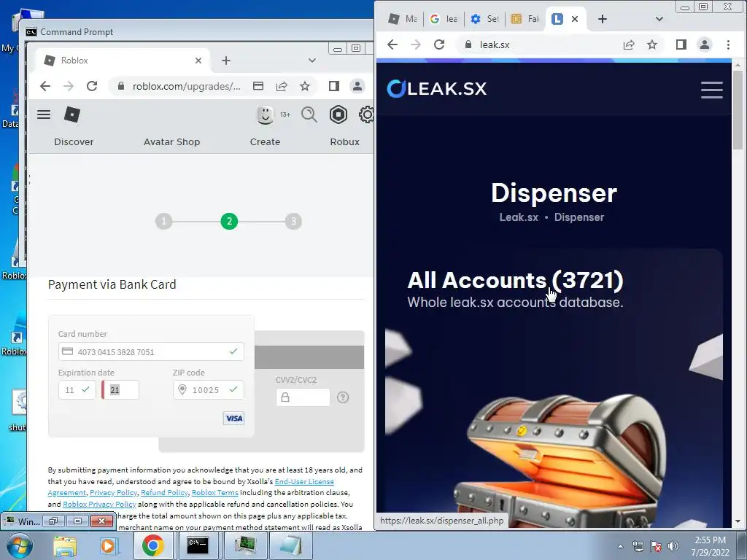Open a new tab in Roblox window
747x560 pixels.
point(226,61)
